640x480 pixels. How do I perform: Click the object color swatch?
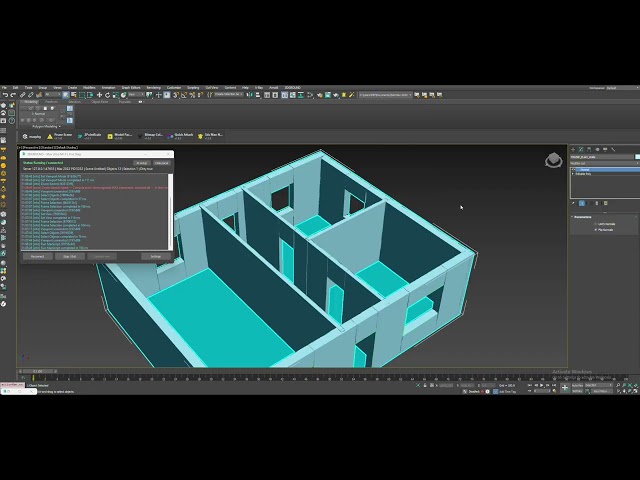pyautogui.click(x=638, y=157)
